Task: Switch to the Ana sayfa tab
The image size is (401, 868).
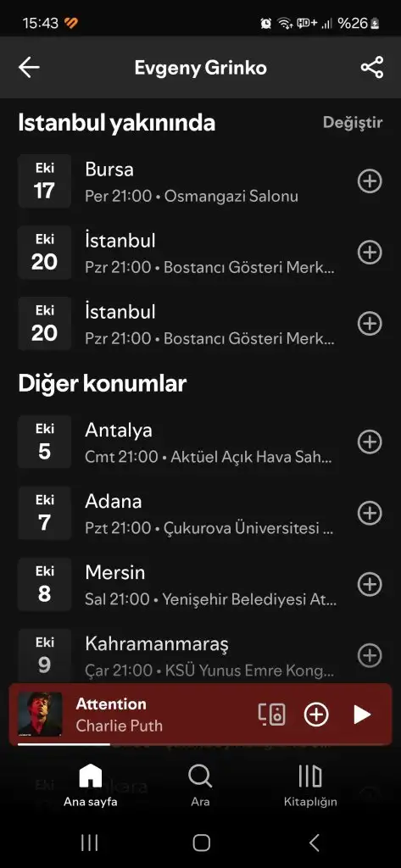Action: click(x=90, y=785)
